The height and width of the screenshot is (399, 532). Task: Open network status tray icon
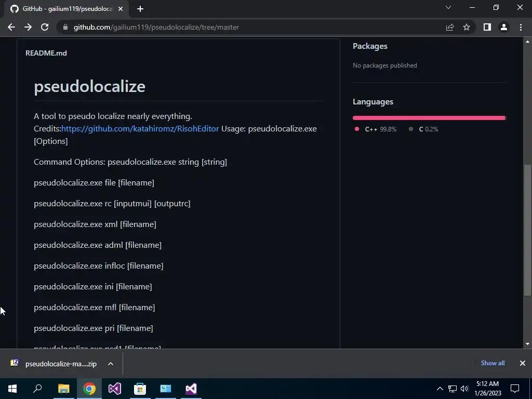(x=453, y=389)
